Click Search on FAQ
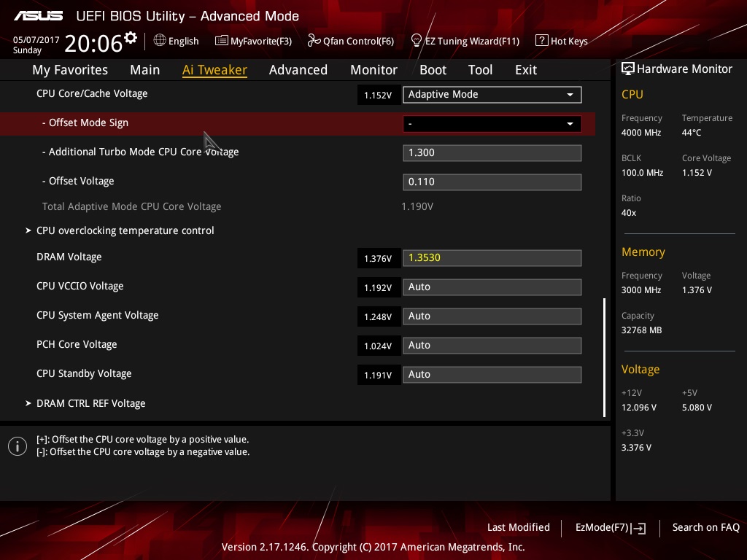The height and width of the screenshot is (560, 747). 706,527
